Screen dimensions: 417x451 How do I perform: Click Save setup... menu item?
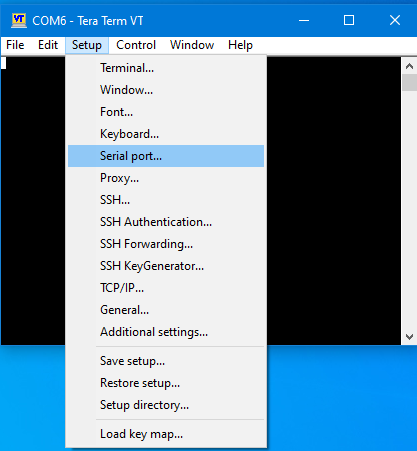point(166,361)
